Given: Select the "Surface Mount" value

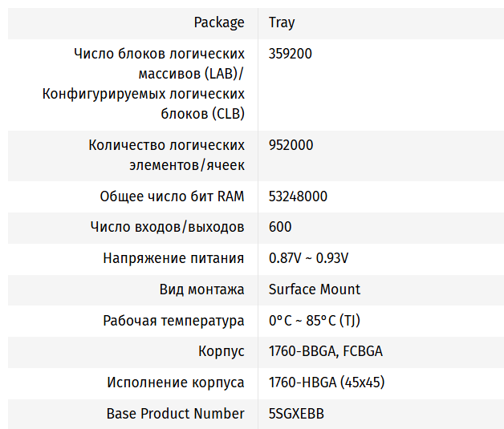Looking at the screenshot, I should point(315,289).
